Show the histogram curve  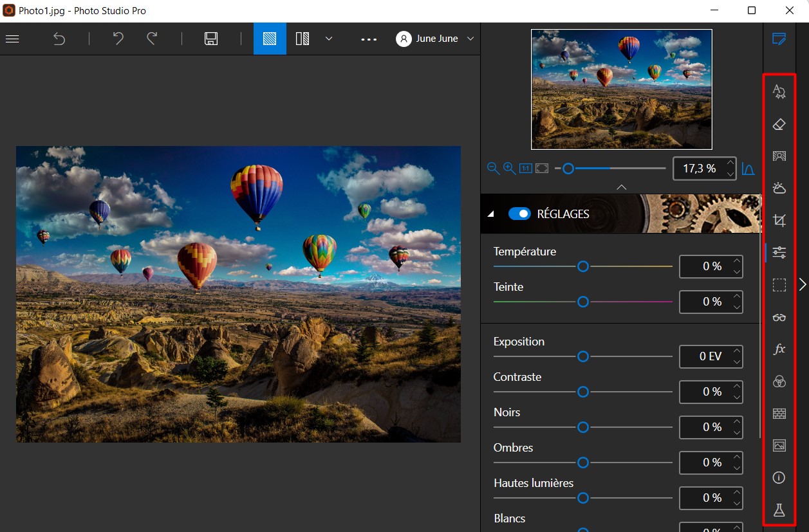pyautogui.click(x=748, y=169)
